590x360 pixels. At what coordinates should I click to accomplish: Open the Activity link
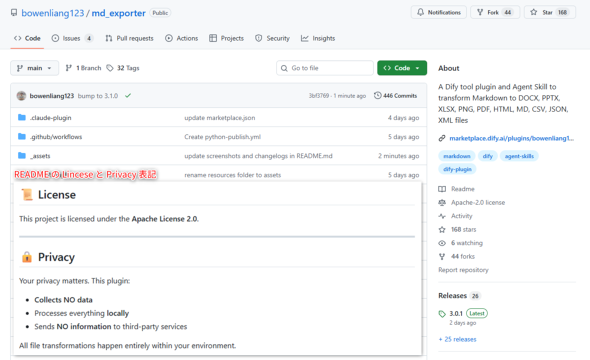[x=462, y=216]
